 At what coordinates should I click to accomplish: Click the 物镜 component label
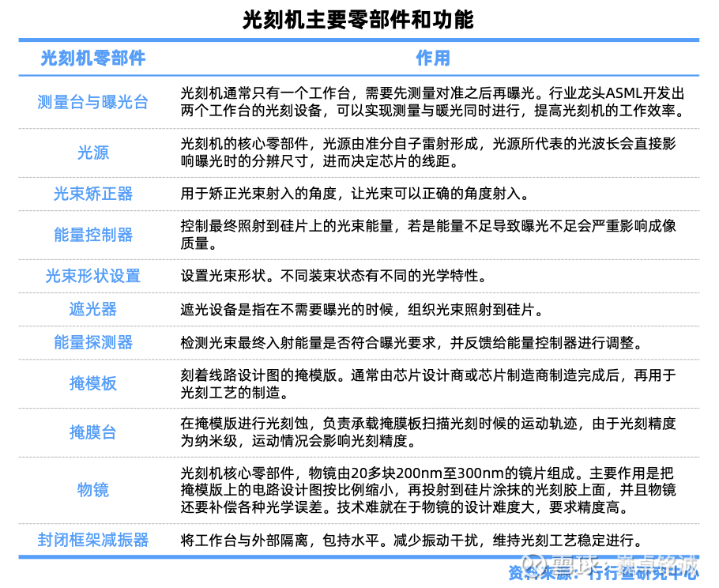[x=93, y=490]
